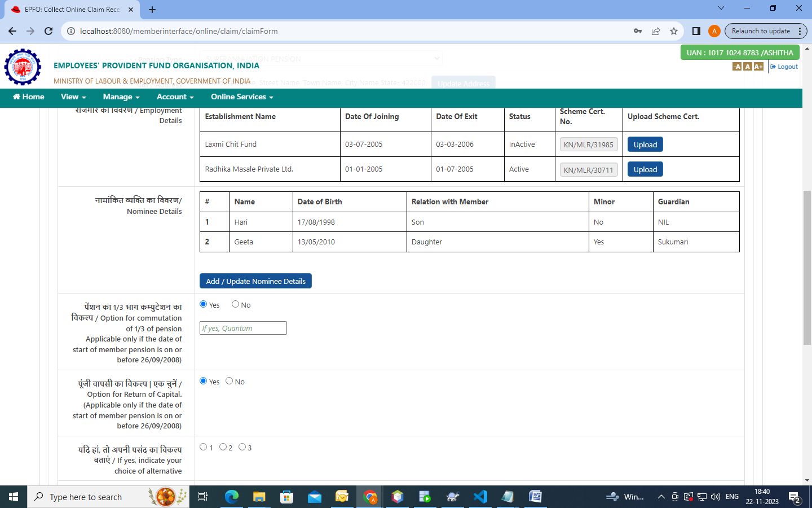Go back using the browser back arrow
The height and width of the screenshot is (508, 812).
point(12,31)
